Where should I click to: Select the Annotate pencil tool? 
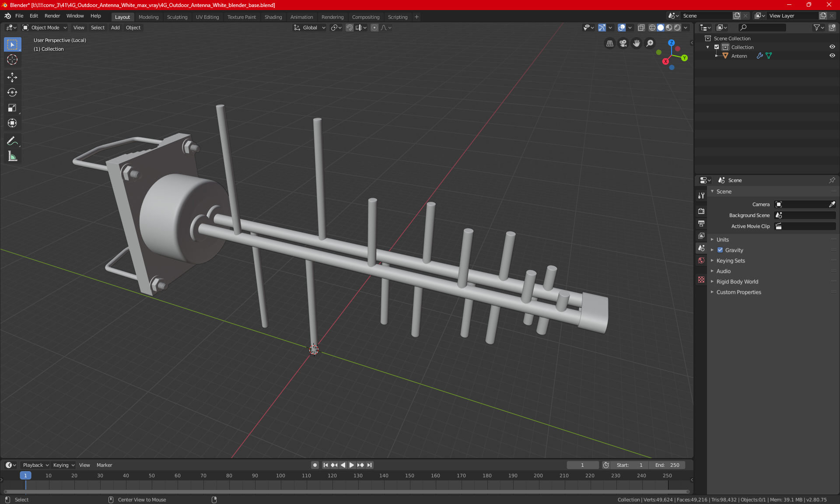[12, 141]
